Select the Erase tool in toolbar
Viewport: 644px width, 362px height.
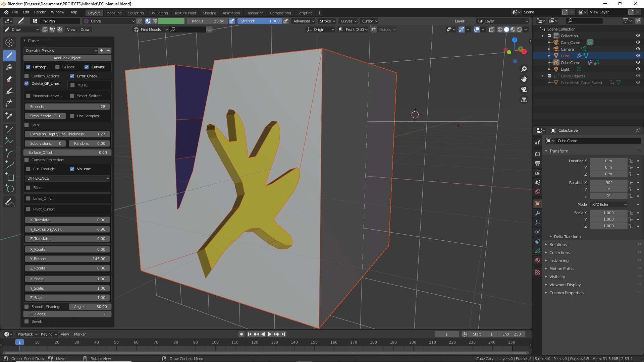coord(9,79)
